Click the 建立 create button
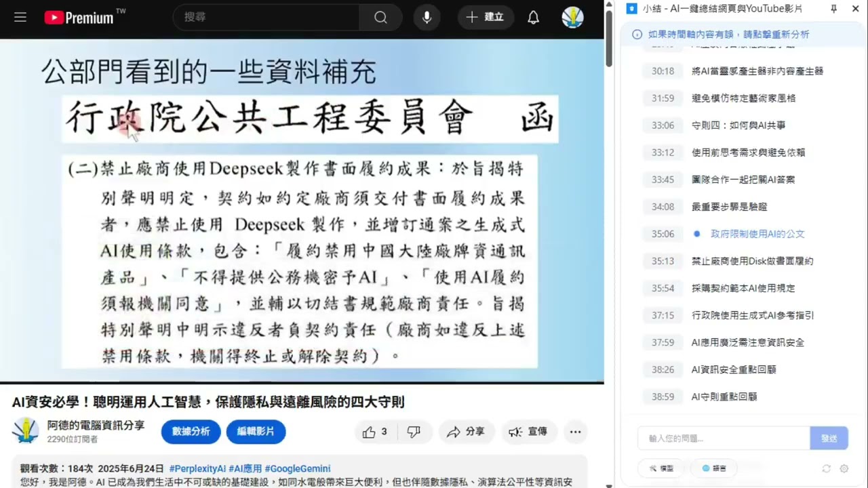The image size is (868, 488). click(x=486, y=17)
